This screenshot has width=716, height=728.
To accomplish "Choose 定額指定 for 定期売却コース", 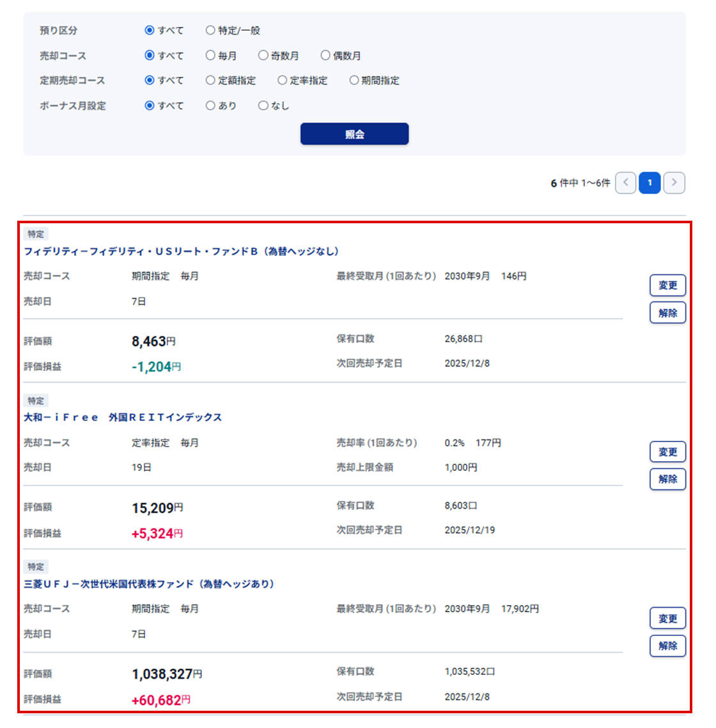I will pyautogui.click(x=210, y=81).
